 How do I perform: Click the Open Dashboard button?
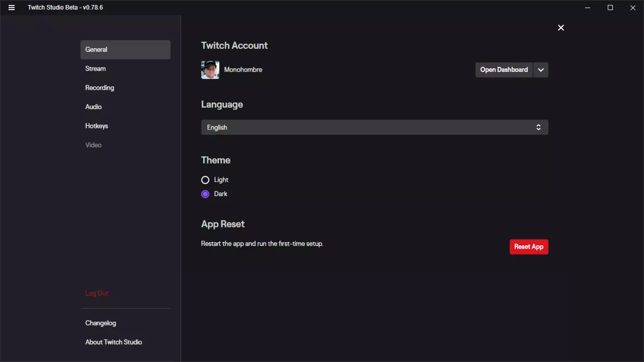(504, 70)
